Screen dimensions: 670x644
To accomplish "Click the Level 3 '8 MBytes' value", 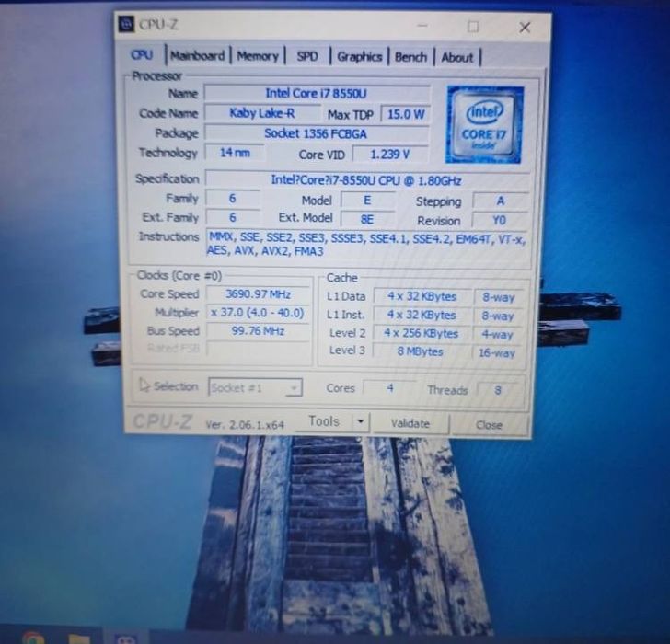I will [x=420, y=351].
